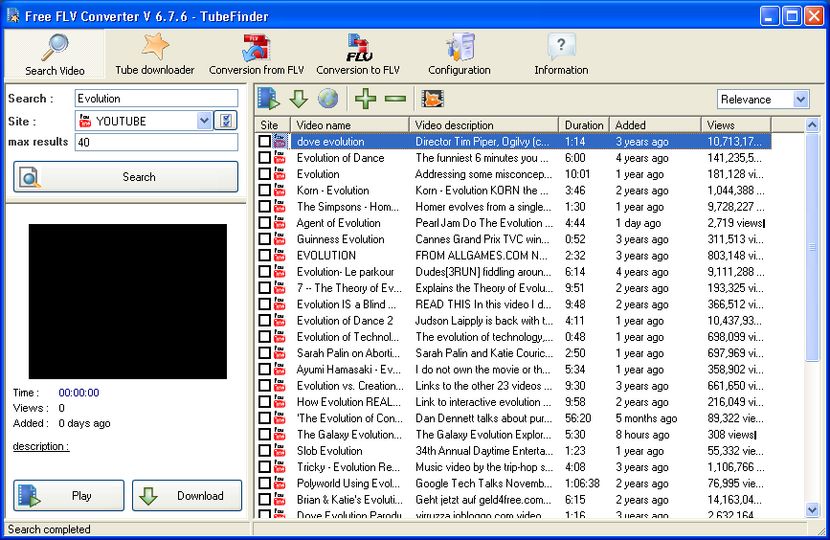830x540 pixels.
Task: Click the Site column header
Action: (x=273, y=125)
